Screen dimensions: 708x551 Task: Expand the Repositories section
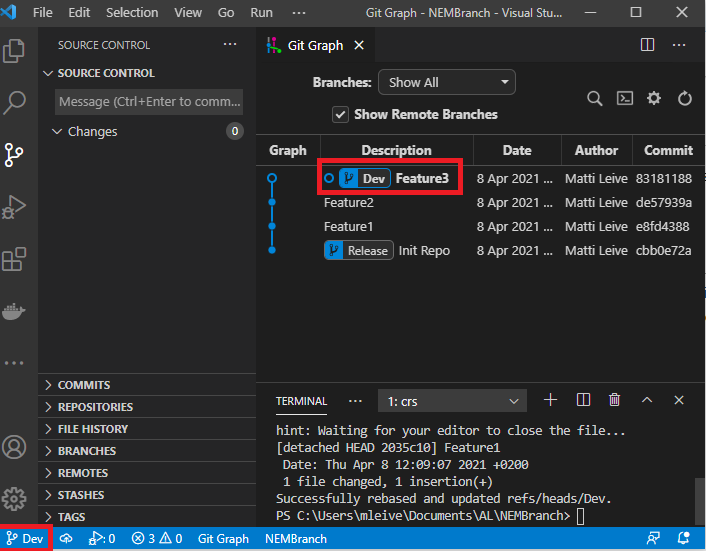147,407
